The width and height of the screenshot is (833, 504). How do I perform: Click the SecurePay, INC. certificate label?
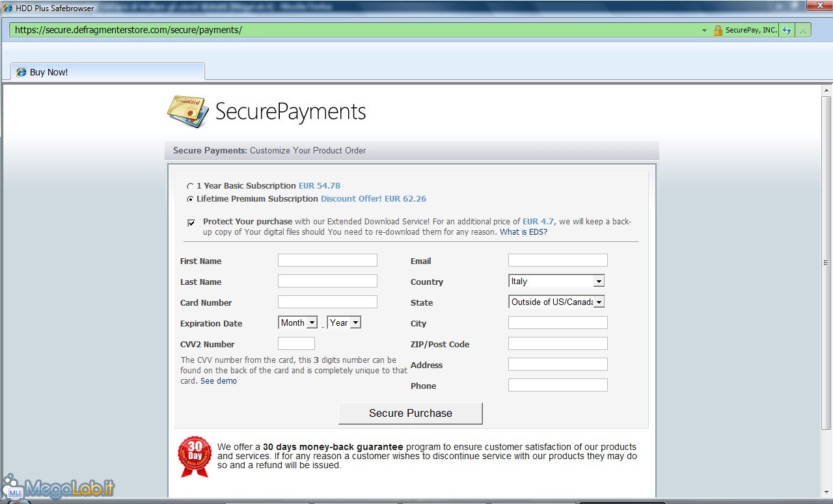pyautogui.click(x=751, y=30)
